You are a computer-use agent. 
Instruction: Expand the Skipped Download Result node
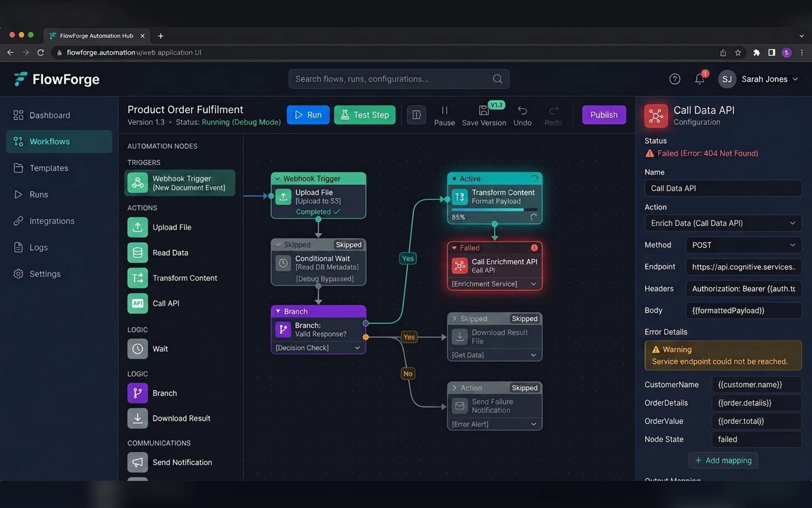(454, 319)
